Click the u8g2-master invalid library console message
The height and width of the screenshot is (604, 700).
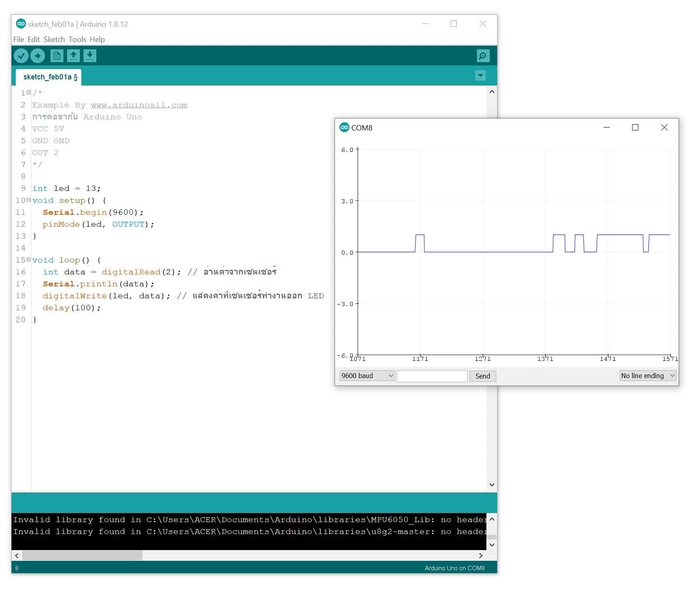click(x=249, y=532)
